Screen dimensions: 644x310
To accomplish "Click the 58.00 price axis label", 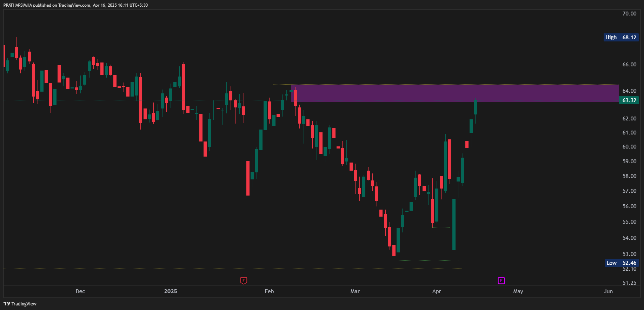I will pyautogui.click(x=629, y=176).
